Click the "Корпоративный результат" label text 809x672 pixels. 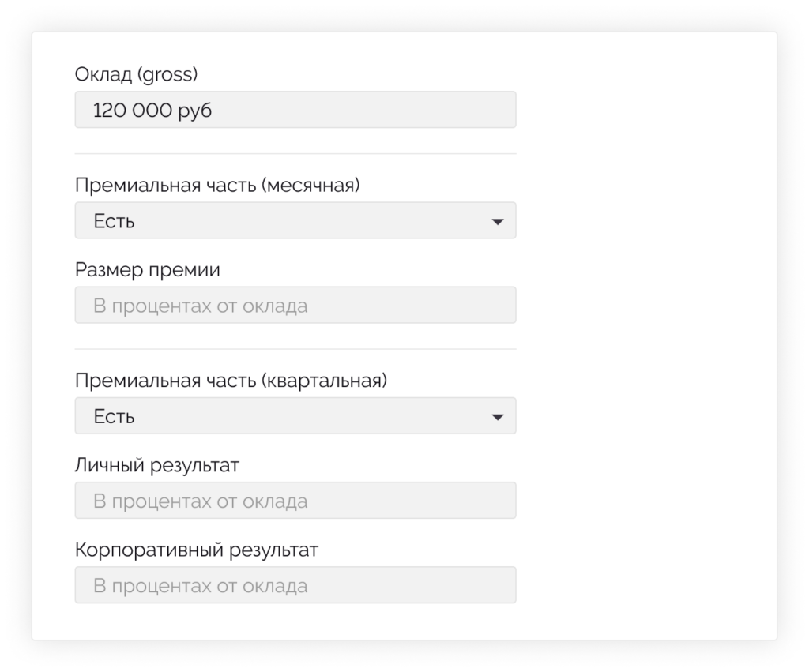197,550
